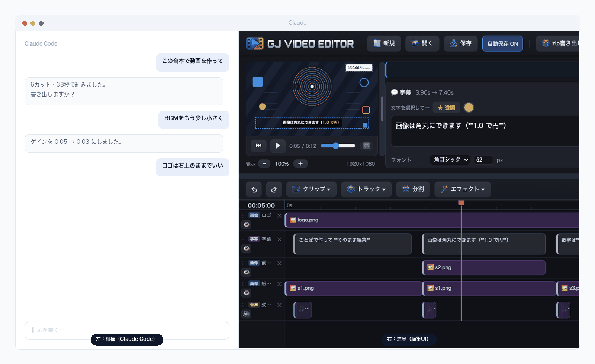This screenshot has width=595, height=364.
Task: Toggle 自動保存 ON auto-save
Action: tap(503, 43)
